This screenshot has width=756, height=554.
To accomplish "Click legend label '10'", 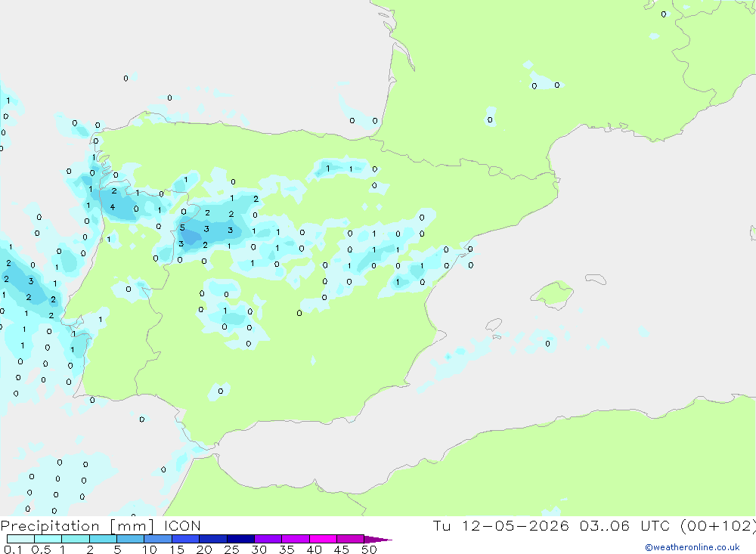I will pyautogui.click(x=150, y=549).
